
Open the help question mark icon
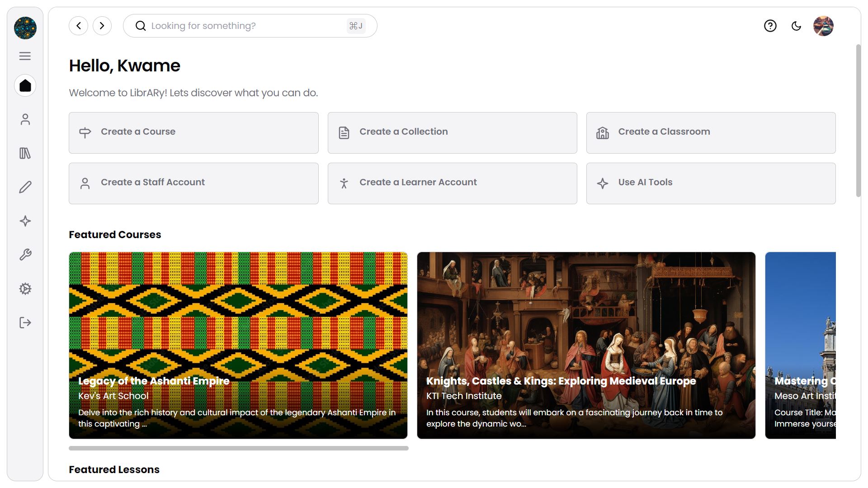point(770,26)
